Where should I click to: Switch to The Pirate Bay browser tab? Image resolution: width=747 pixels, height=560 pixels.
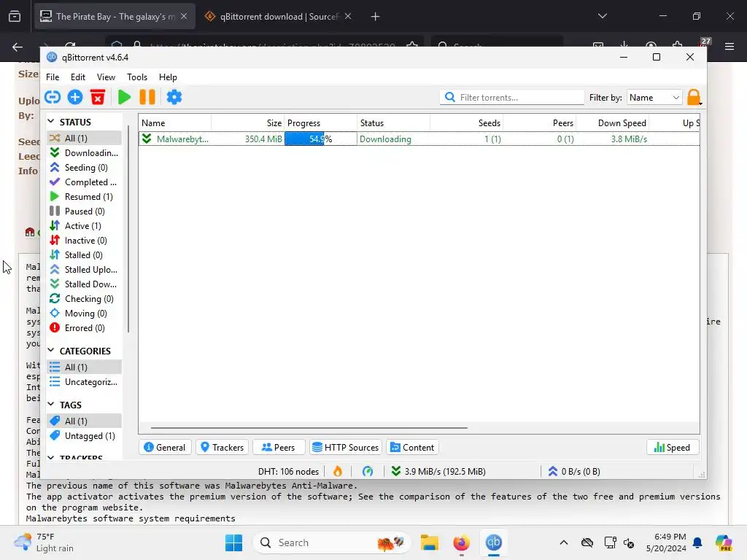pyautogui.click(x=113, y=16)
